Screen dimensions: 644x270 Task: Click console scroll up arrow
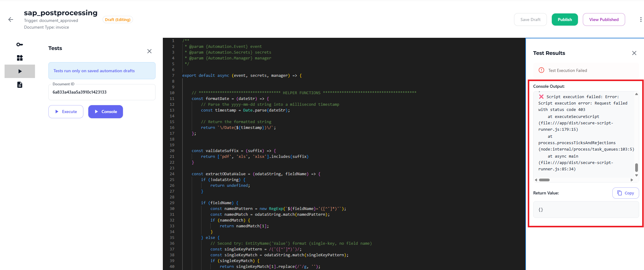(636, 94)
